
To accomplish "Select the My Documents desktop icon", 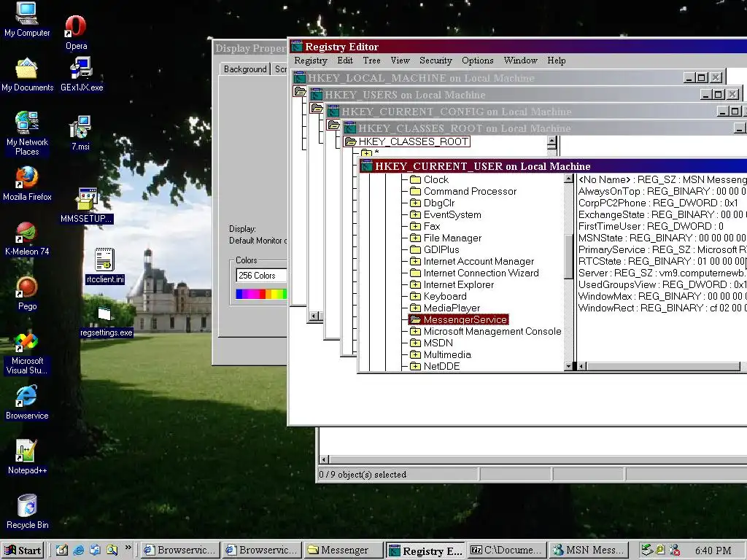I will click(x=27, y=75).
